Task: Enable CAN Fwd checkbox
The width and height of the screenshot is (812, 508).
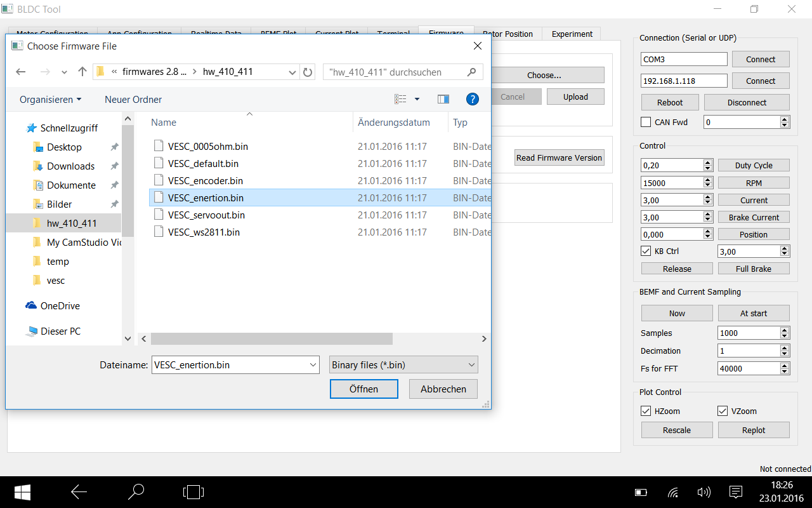Action: coord(646,122)
